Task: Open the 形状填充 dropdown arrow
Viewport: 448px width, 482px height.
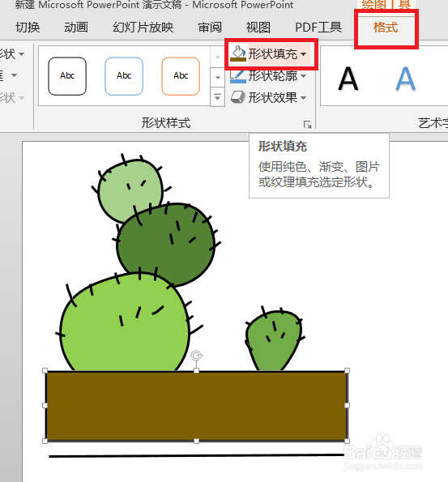Action: coord(304,54)
